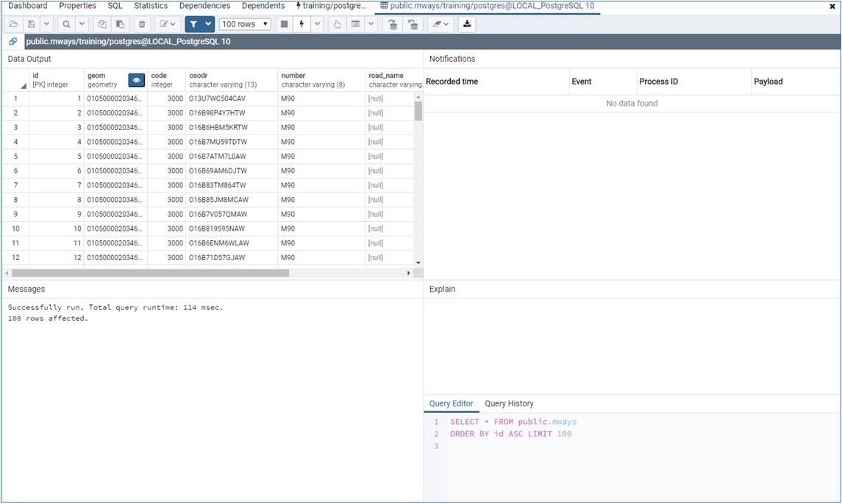The height and width of the screenshot is (504, 842).
Task: Click the road_name column header
Action: pyautogui.click(x=395, y=80)
